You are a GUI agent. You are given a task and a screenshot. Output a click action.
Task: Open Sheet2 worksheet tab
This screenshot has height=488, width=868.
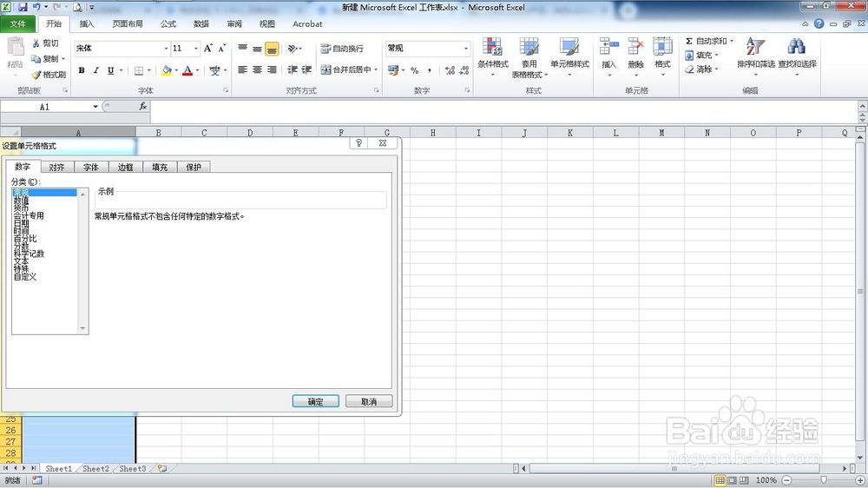(x=95, y=469)
